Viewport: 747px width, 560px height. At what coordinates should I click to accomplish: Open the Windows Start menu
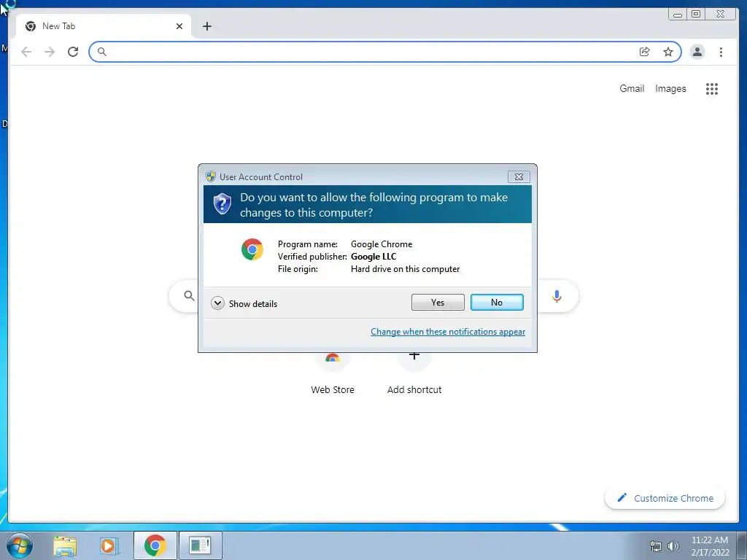tap(20, 545)
